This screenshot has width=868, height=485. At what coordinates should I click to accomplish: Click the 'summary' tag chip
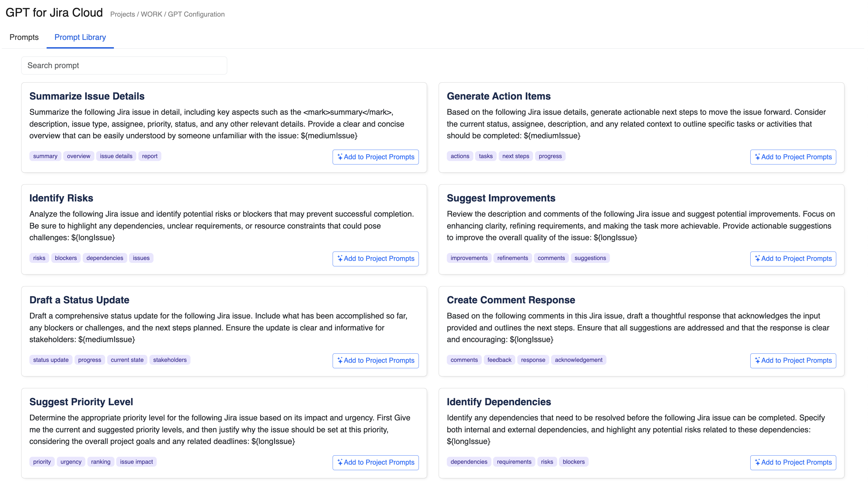point(45,156)
